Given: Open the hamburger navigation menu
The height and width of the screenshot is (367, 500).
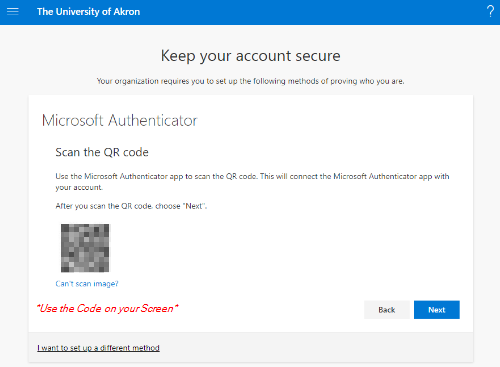Looking at the screenshot, I should point(13,11).
